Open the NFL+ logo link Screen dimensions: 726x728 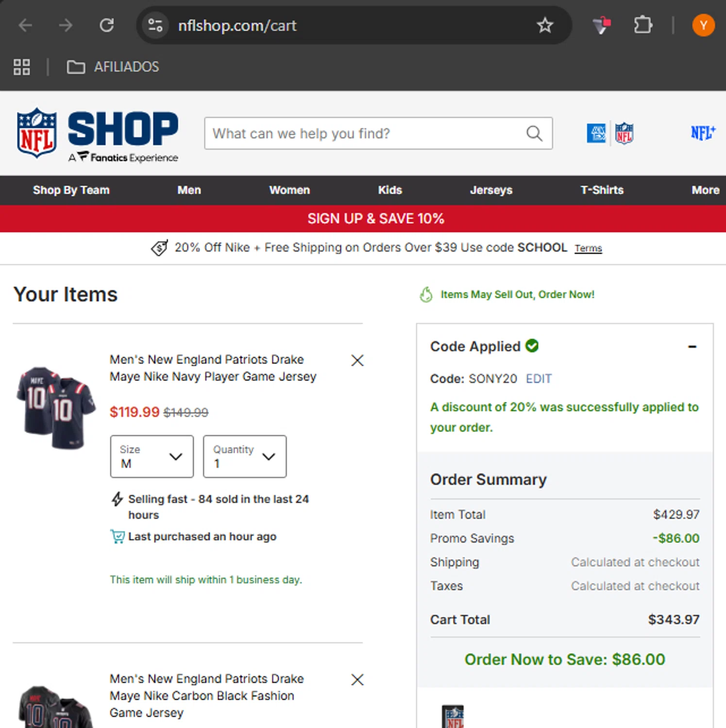pos(703,132)
